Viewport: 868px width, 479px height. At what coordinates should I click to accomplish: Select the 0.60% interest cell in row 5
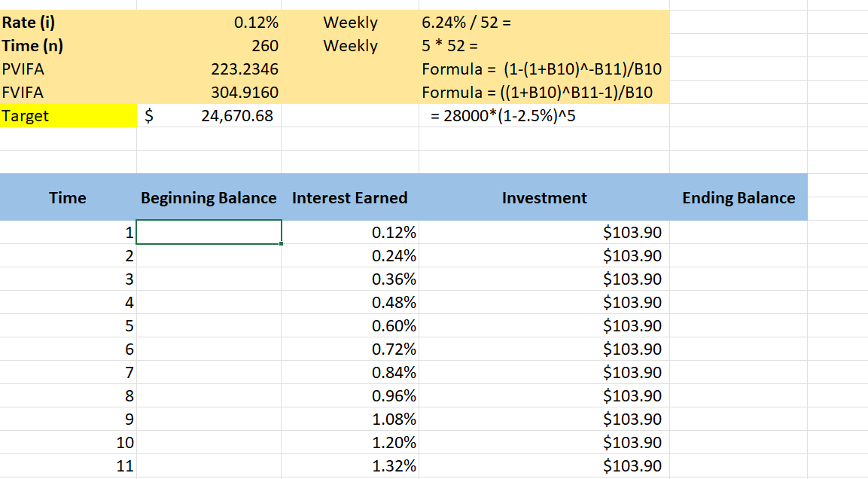click(350, 325)
